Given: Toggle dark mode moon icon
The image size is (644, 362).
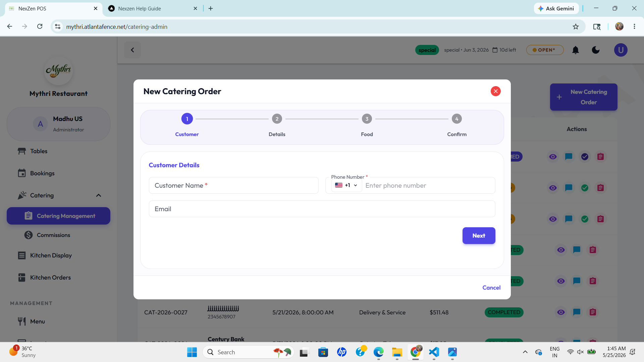Looking at the screenshot, I should point(596,50).
